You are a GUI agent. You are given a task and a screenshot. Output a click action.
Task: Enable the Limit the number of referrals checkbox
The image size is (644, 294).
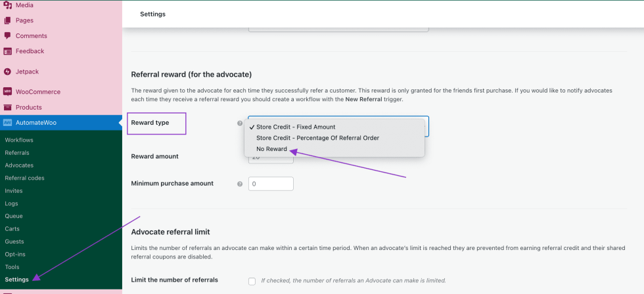tap(252, 281)
